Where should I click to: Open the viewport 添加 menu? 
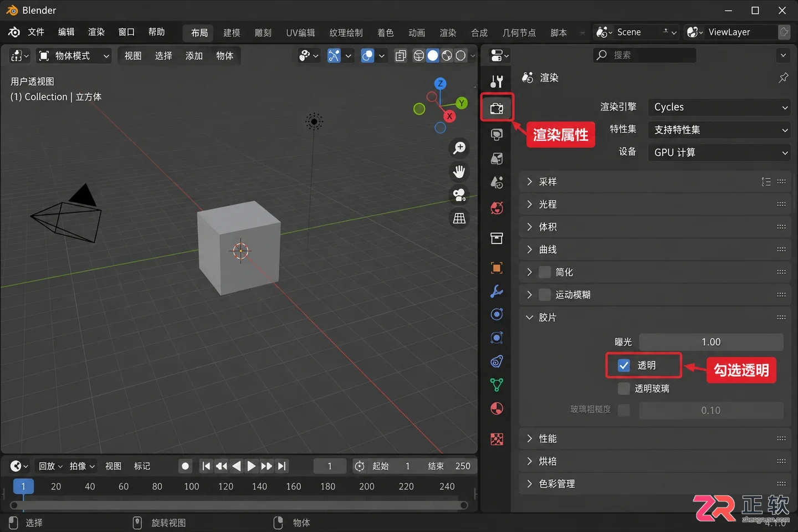194,55
